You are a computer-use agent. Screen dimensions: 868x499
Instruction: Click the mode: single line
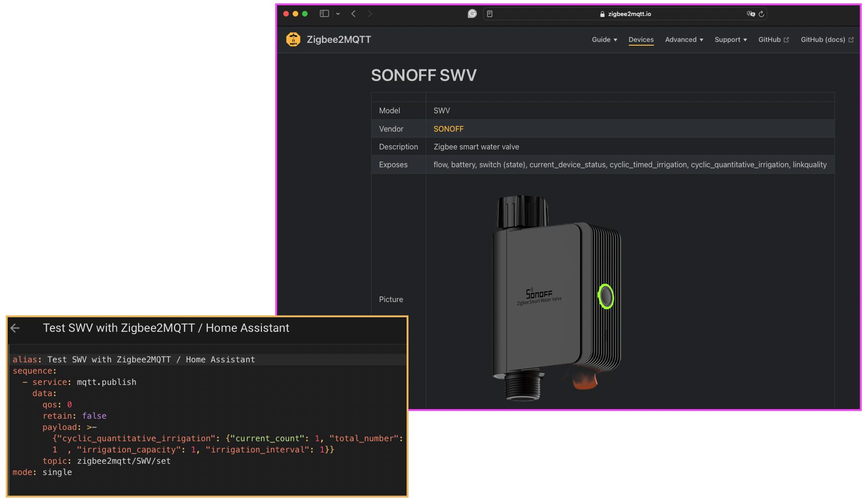point(42,472)
